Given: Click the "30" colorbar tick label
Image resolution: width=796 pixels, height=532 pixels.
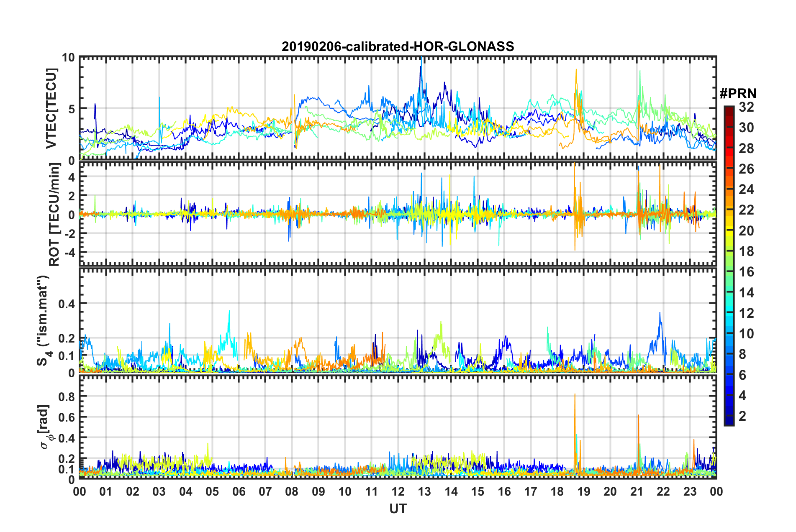Looking at the screenshot, I should [x=746, y=128].
